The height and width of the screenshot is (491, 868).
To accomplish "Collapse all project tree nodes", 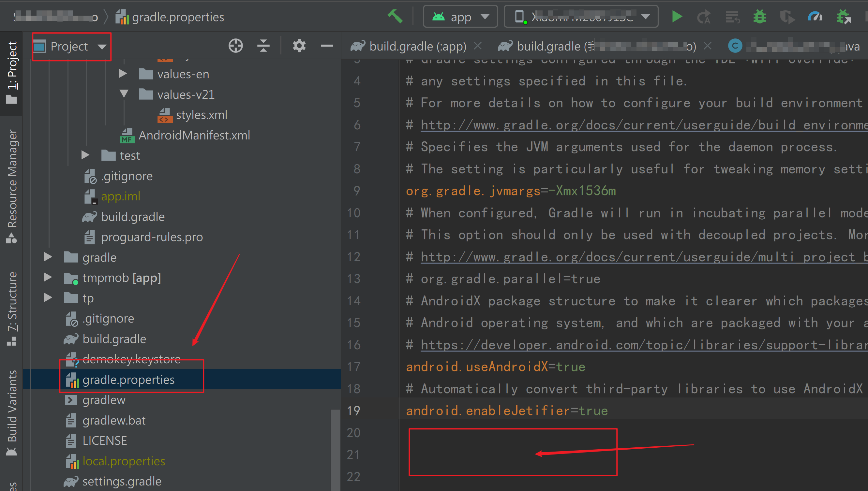I will tap(263, 46).
